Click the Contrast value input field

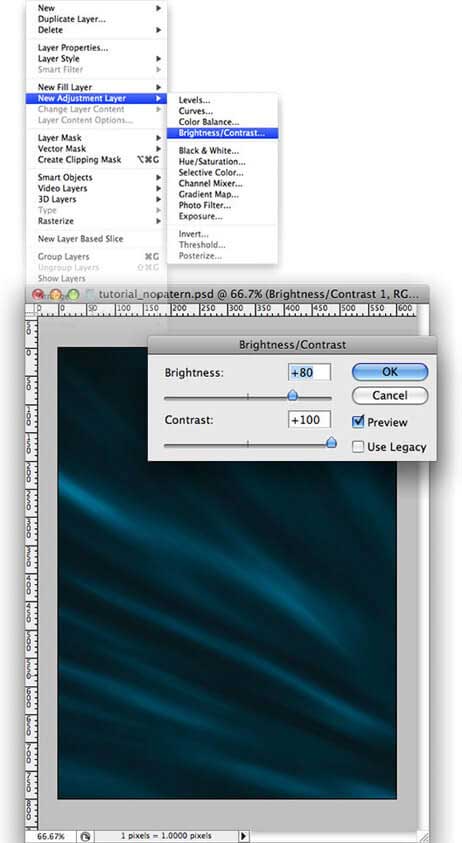(309, 420)
